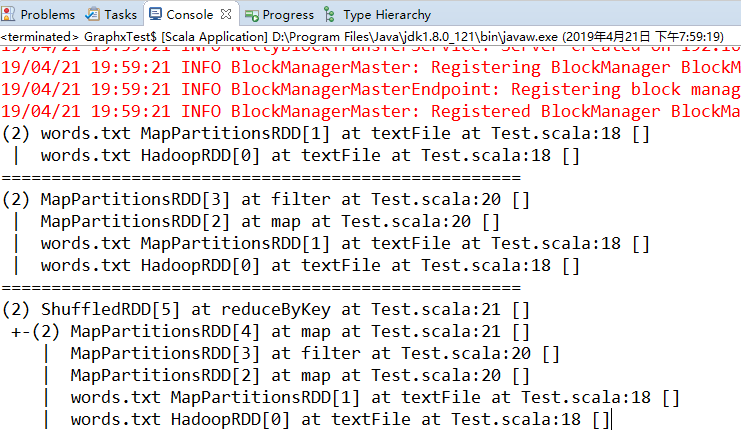
Task: Click the Tasks clipboard icon
Action: [x=93, y=15]
